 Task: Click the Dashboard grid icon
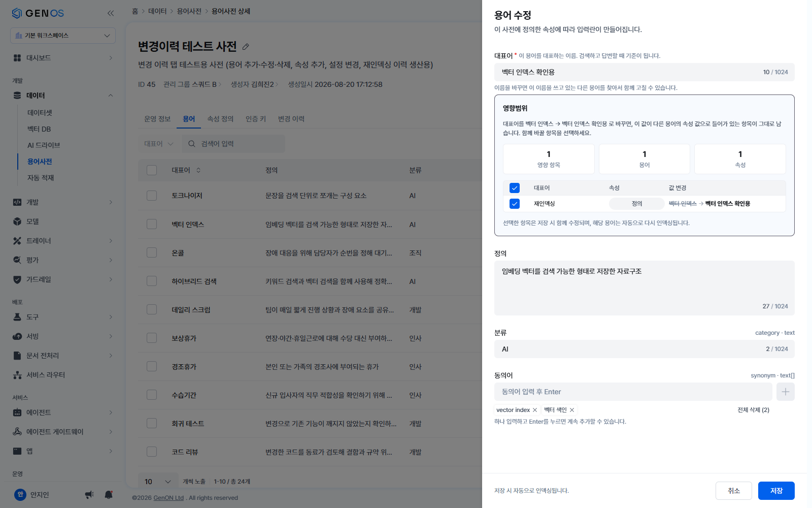click(x=17, y=58)
